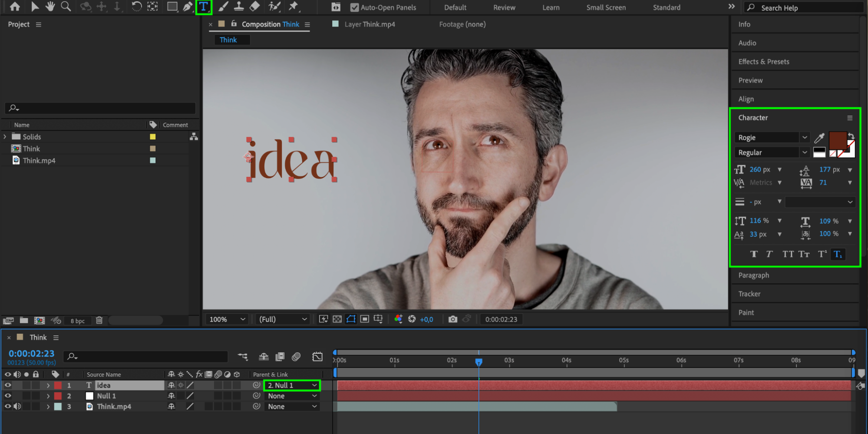Expand the Solids folder
The width and height of the screenshot is (868, 434).
(5, 137)
